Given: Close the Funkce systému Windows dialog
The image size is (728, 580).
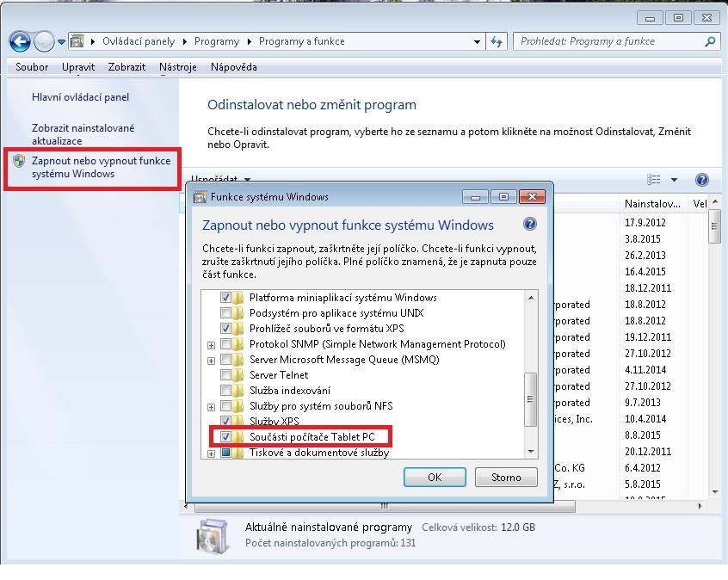Looking at the screenshot, I should [532, 197].
